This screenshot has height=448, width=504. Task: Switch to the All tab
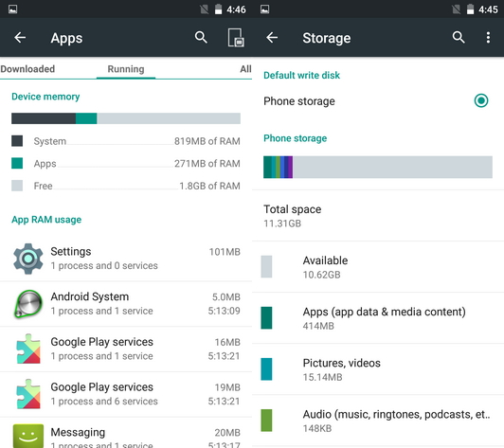[x=245, y=69]
